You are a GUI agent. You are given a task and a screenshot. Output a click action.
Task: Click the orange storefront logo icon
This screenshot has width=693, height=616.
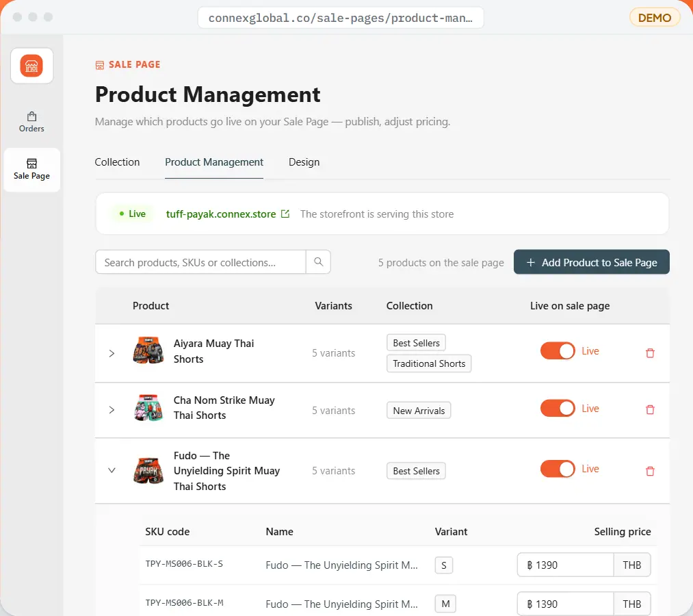pyautogui.click(x=31, y=66)
